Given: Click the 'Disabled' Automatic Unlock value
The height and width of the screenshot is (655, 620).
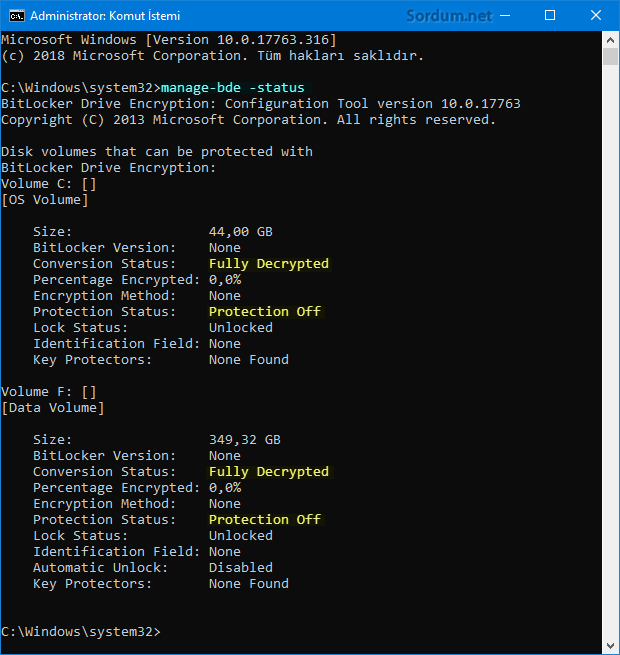Looking at the screenshot, I should (241, 568).
